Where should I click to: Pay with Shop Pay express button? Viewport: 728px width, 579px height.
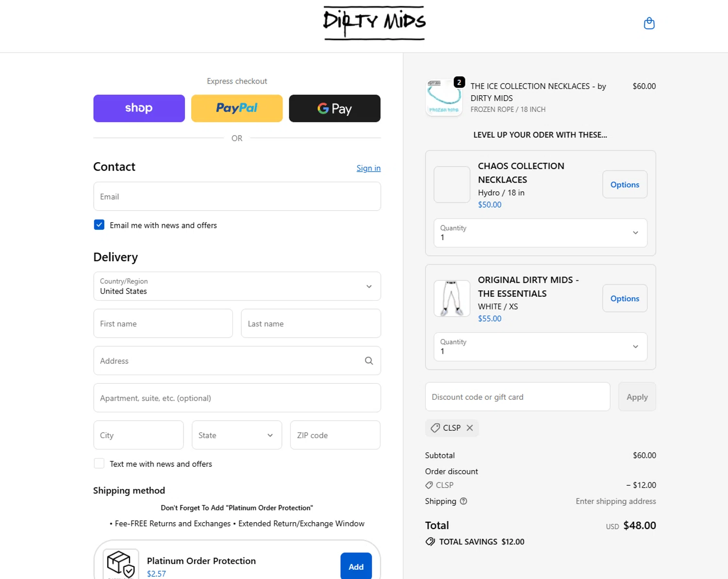click(139, 108)
